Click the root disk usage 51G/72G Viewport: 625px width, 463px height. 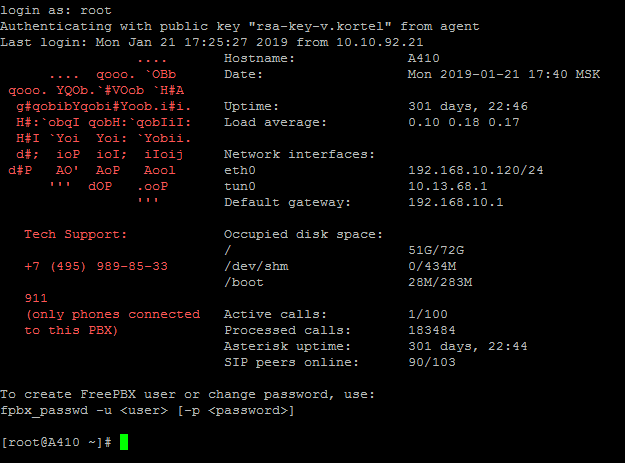point(436,250)
